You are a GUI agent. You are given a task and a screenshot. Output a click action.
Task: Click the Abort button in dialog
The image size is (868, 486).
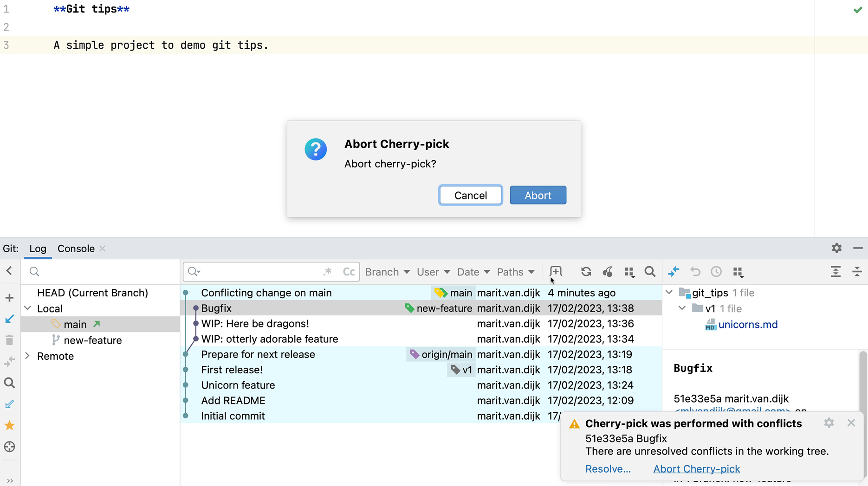tap(538, 195)
